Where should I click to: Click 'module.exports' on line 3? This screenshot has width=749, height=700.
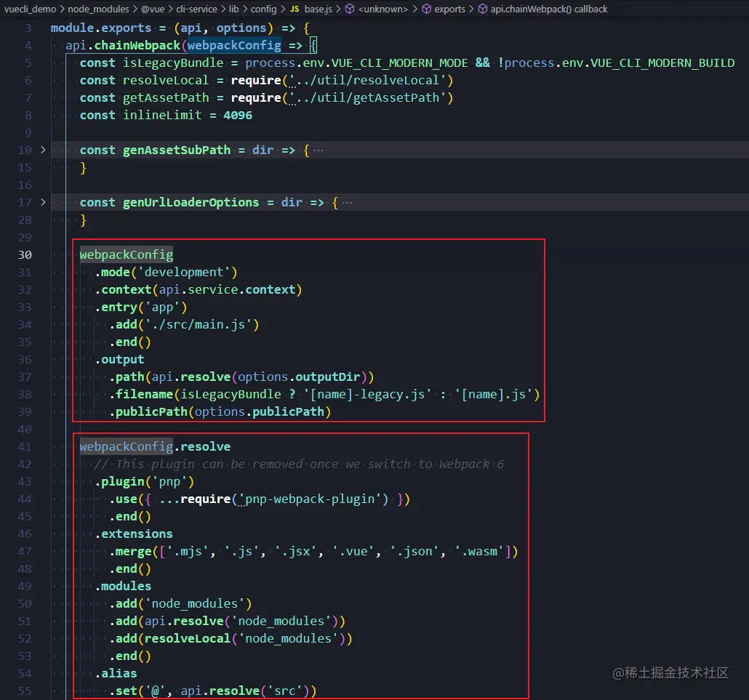click(x=101, y=28)
